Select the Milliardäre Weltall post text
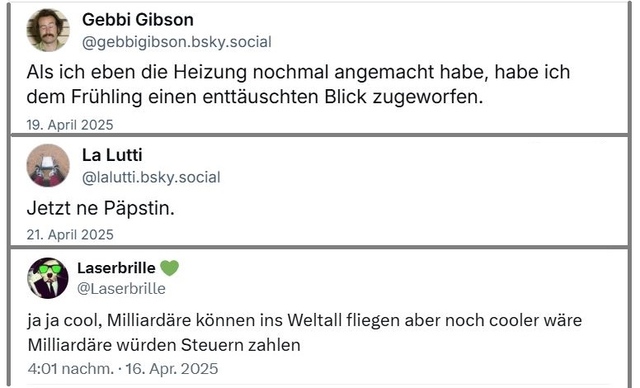The height and width of the screenshot is (388, 640). click(304, 333)
